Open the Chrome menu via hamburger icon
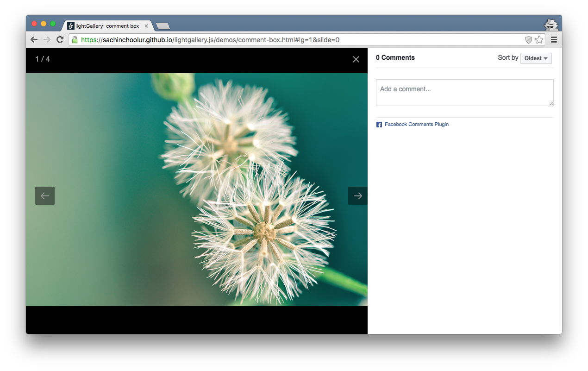Viewport: 588px width, 371px height. tap(554, 39)
